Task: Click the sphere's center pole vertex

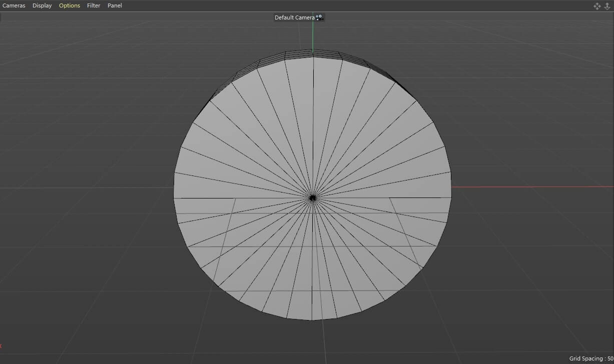Action: click(x=313, y=196)
